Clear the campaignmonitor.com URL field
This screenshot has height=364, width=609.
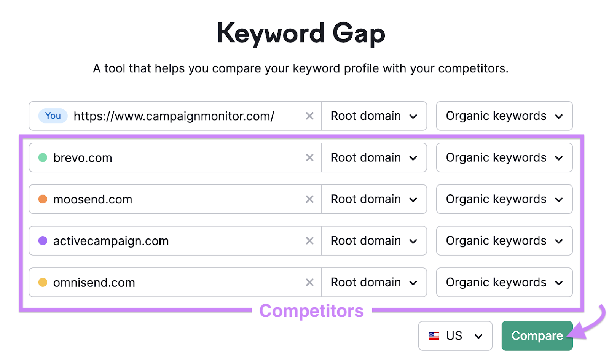[x=309, y=116]
